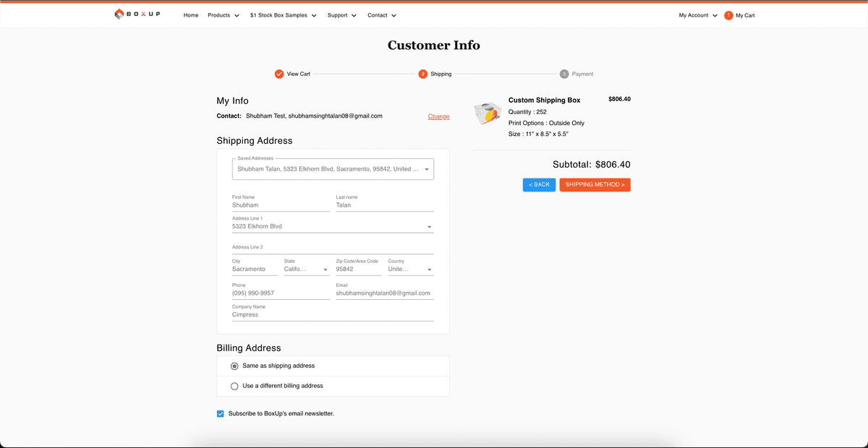This screenshot has height=448, width=868.
Task: Open the My Cart icon
Action: [x=728, y=15]
